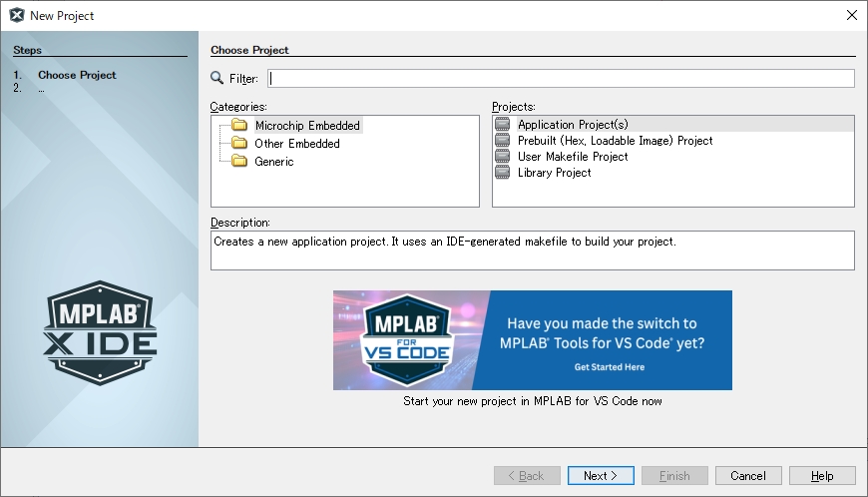The width and height of the screenshot is (868, 497).
Task: Click the User Makefile Project icon
Action: click(x=503, y=157)
